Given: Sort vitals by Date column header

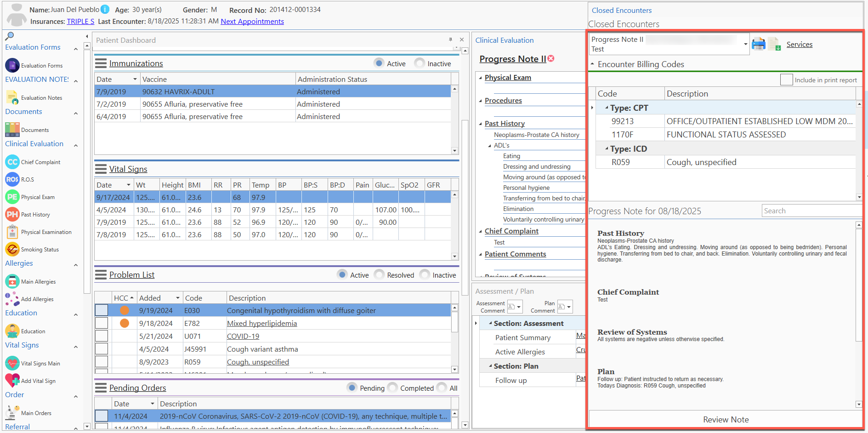Looking at the screenshot, I should pos(113,185).
